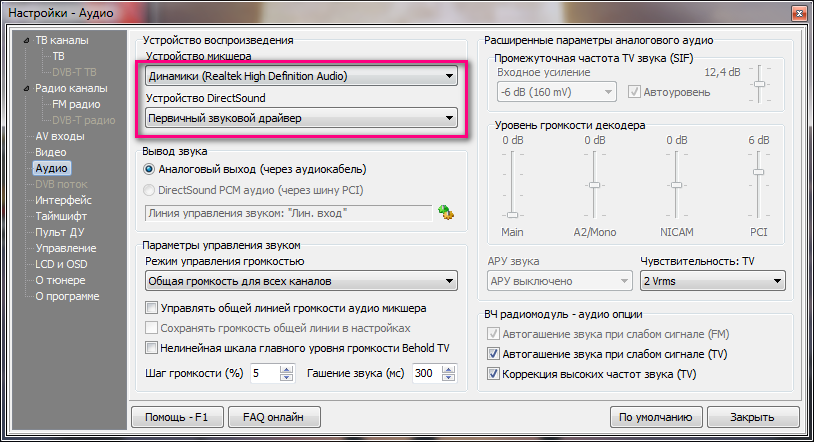Select the analog output via audio cable radio
Image resolution: width=814 pixels, height=442 pixels.
[x=150, y=169]
